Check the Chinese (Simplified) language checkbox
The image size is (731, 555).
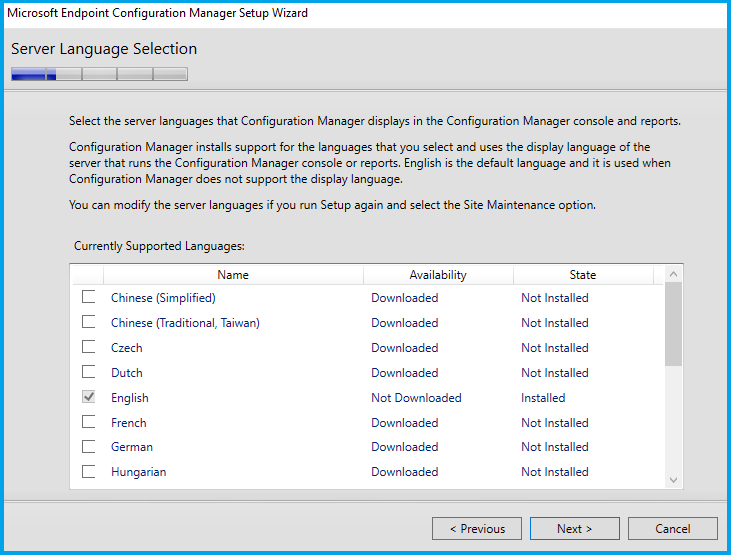(89, 297)
